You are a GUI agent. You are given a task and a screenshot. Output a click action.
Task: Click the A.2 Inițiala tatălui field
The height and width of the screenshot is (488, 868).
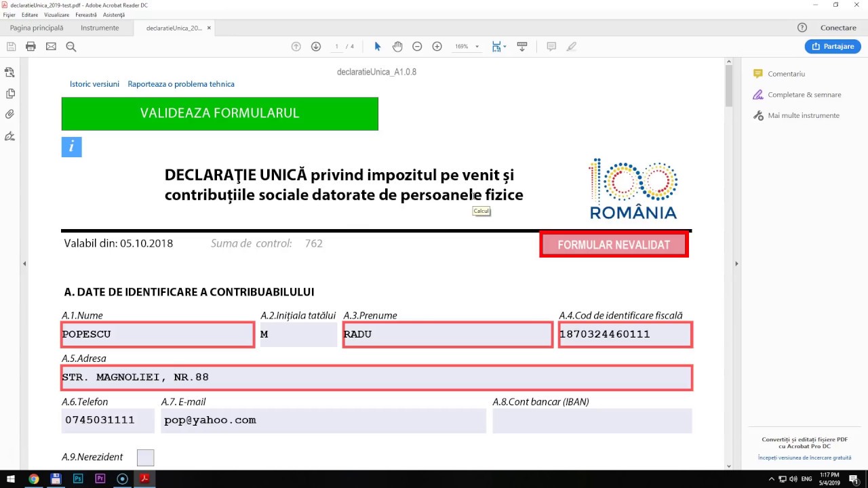click(298, 335)
